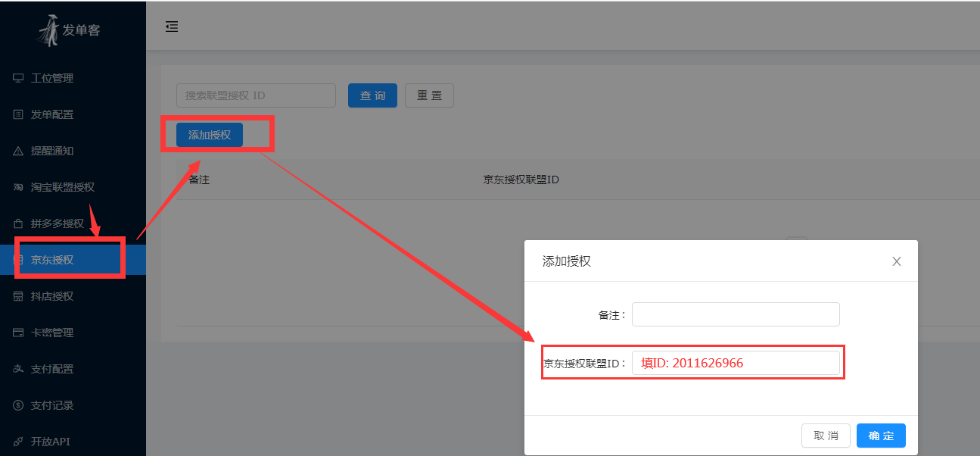The width and height of the screenshot is (980, 456).
Task: Click the 开放API link icon
Action: pyautogui.click(x=18, y=442)
